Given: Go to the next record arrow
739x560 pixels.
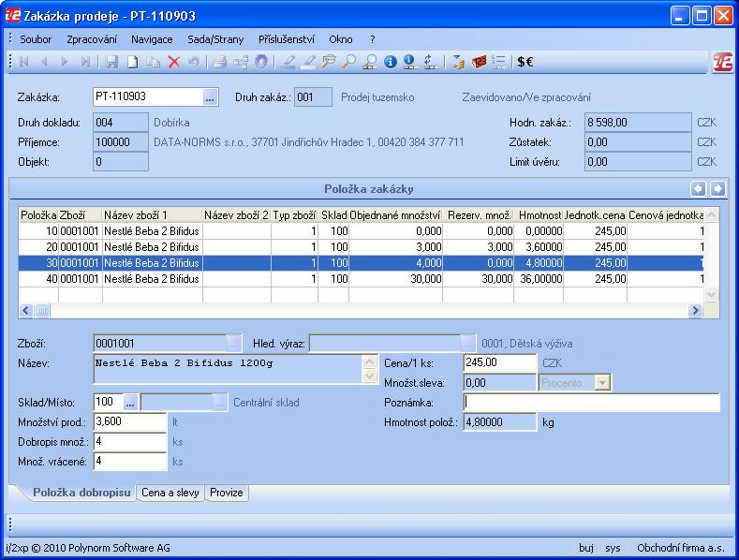Looking at the screenshot, I should (x=65, y=62).
